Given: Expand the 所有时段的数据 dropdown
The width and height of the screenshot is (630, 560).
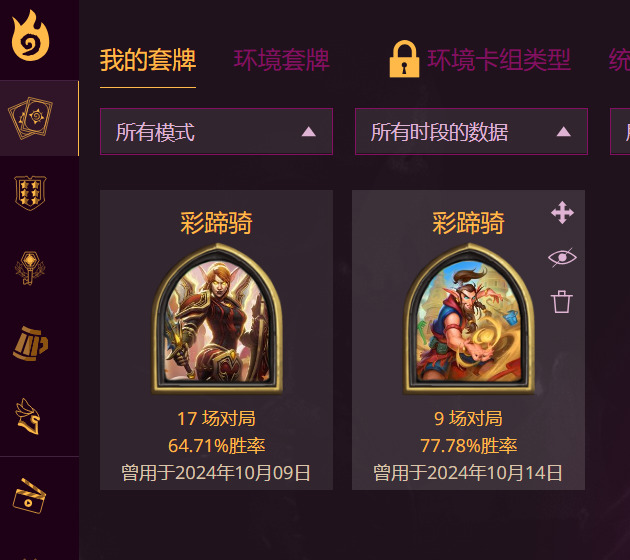Looking at the screenshot, I should (x=471, y=131).
